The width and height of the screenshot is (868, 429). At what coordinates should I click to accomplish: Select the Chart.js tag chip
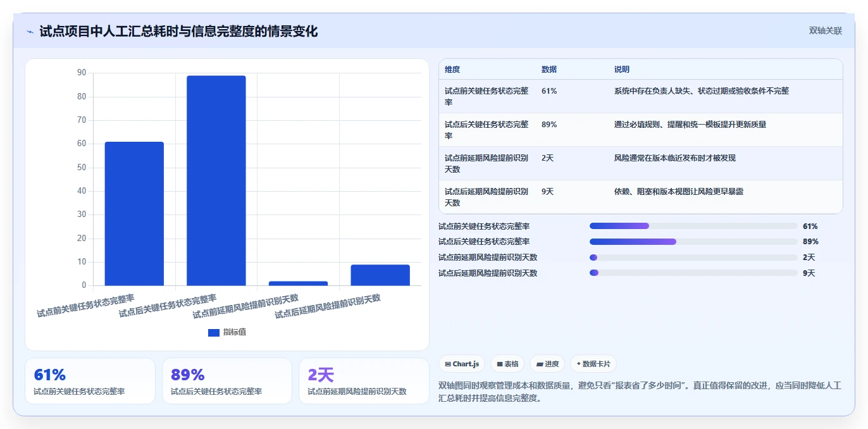click(x=462, y=364)
